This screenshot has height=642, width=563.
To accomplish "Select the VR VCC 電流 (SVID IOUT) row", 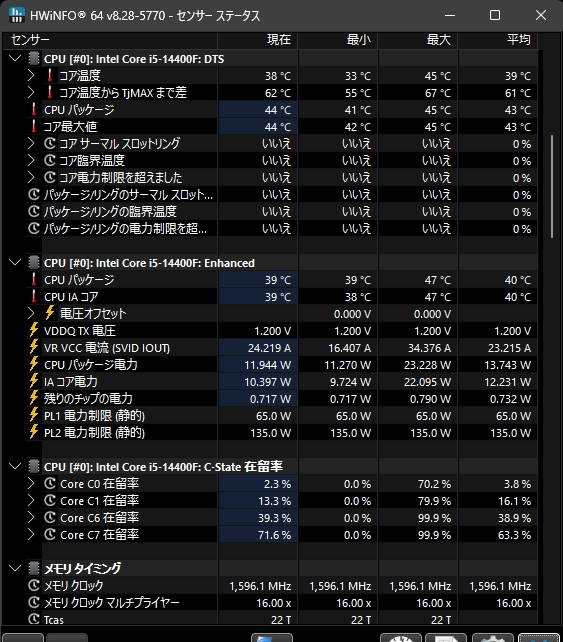I will point(270,348).
